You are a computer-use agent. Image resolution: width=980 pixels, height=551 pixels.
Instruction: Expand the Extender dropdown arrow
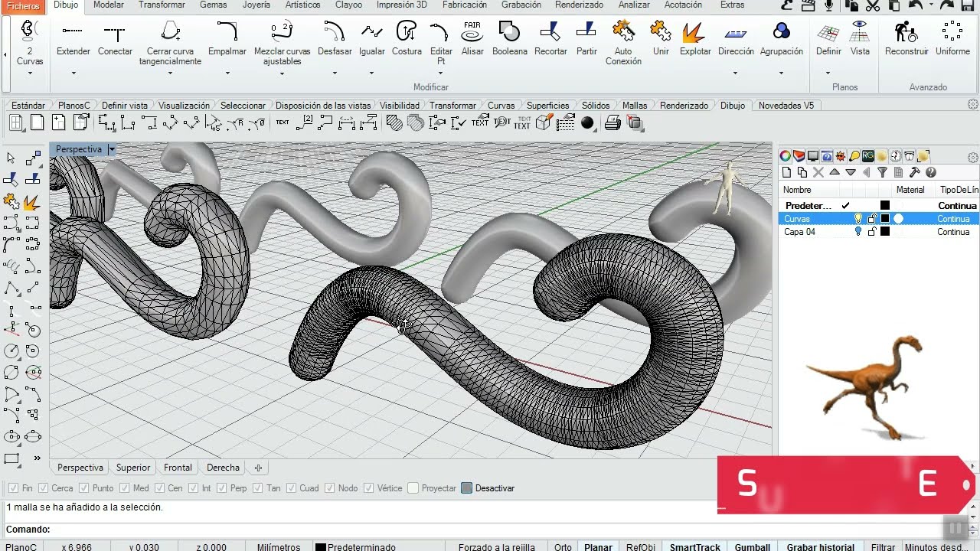pyautogui.click(x=73, y=73)
